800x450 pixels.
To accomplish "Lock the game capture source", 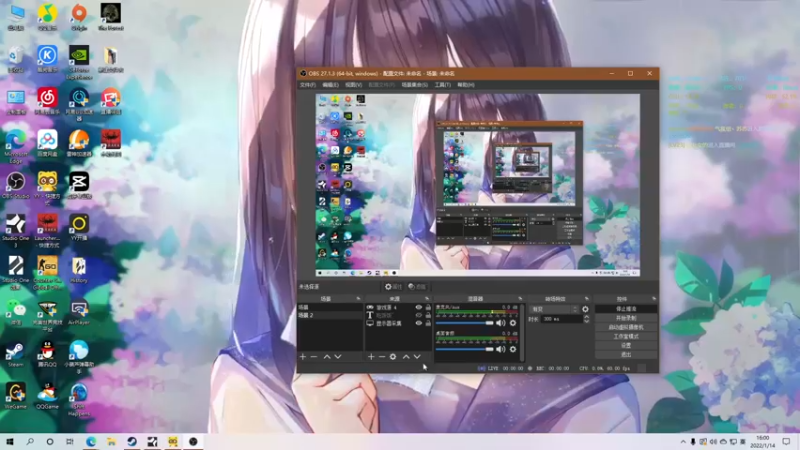I will coord(428,308).
